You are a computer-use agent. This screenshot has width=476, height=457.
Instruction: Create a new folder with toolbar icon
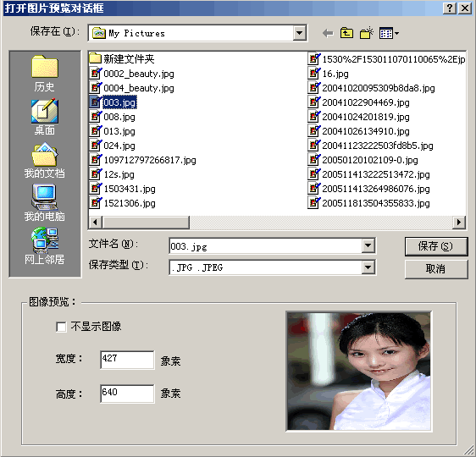click(x=367, y=33)
